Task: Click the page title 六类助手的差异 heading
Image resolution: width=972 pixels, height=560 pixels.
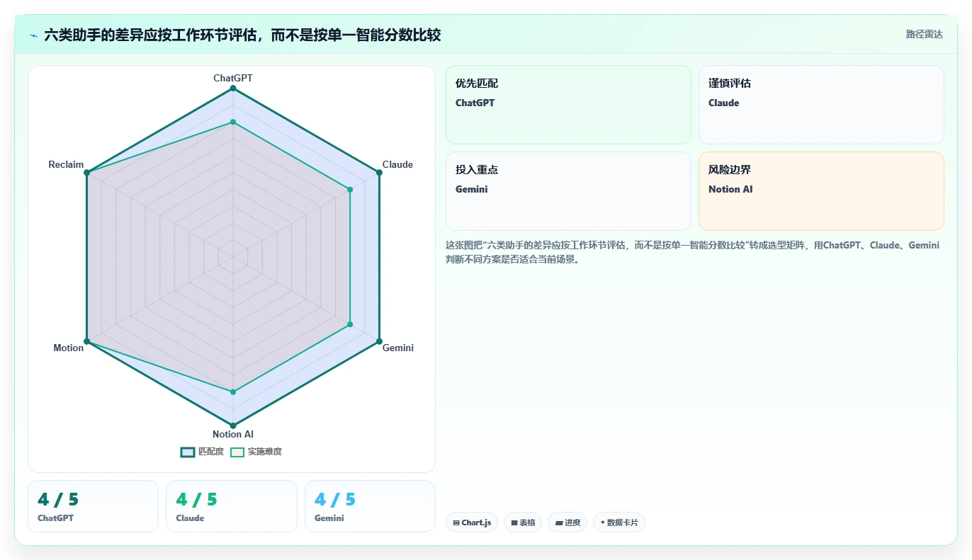Action: [x=242, y=35]
